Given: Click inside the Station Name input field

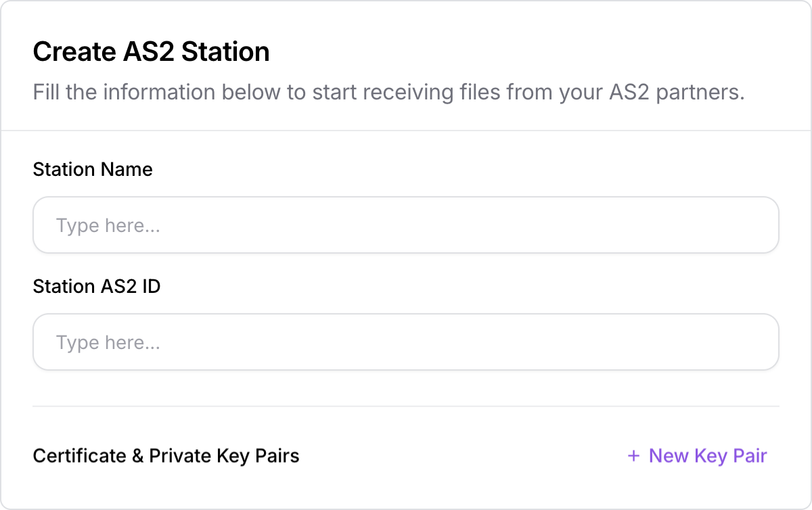Looking at the screenshot, I should [406, 225].
